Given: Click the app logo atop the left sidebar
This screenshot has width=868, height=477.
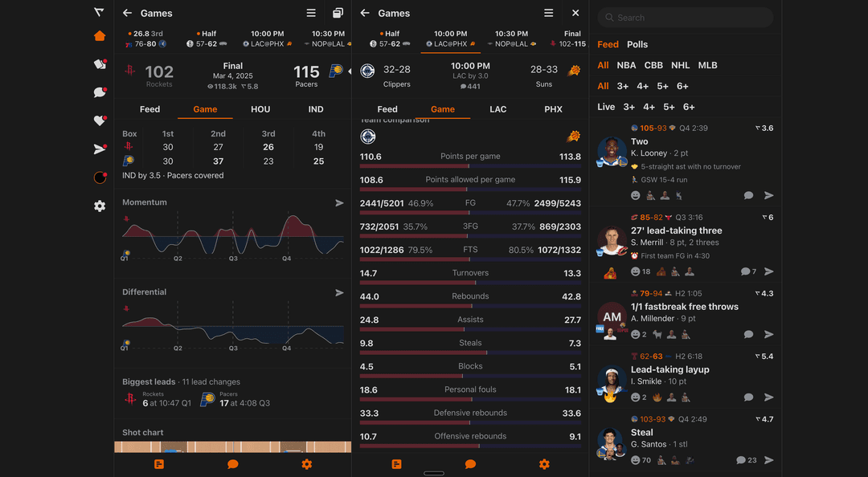Looking at the screenshot, I should (x=99, y=11).
